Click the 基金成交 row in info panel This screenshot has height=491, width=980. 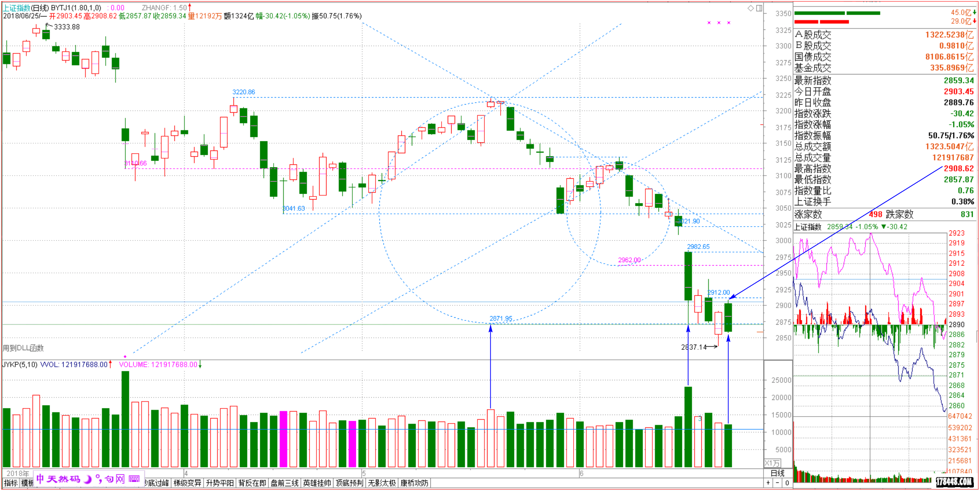click(884, 68)
